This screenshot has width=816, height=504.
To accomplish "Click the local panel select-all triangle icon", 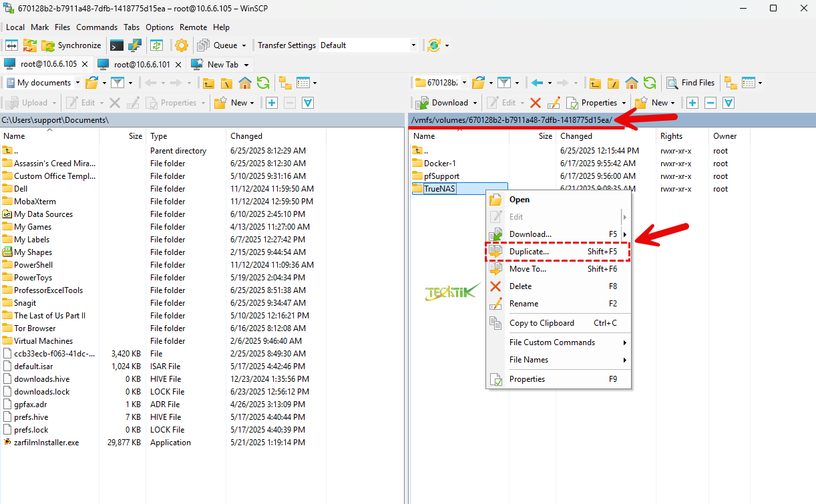I will (x=307, y=103).
